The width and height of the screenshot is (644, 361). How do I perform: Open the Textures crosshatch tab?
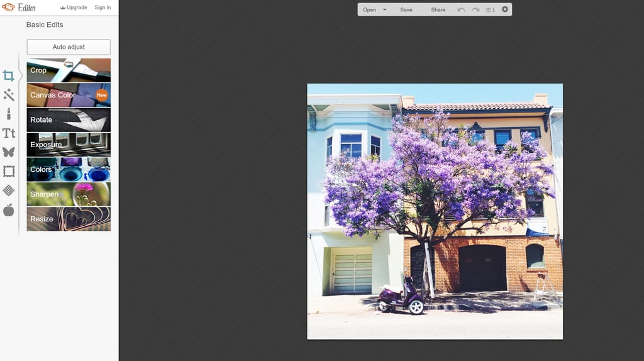tap(9, 191)
